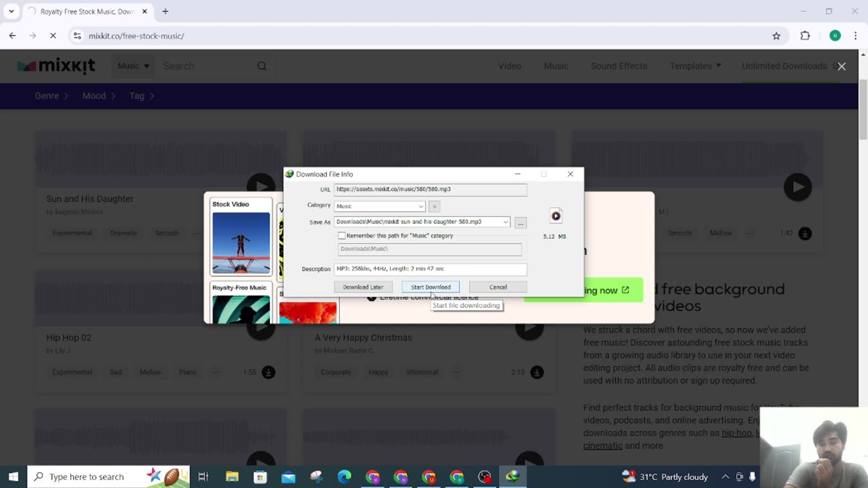Show more tags for A Very Happy Christmas
The image size is (868, 488).
pyautogui.click(x=456, y=372)
